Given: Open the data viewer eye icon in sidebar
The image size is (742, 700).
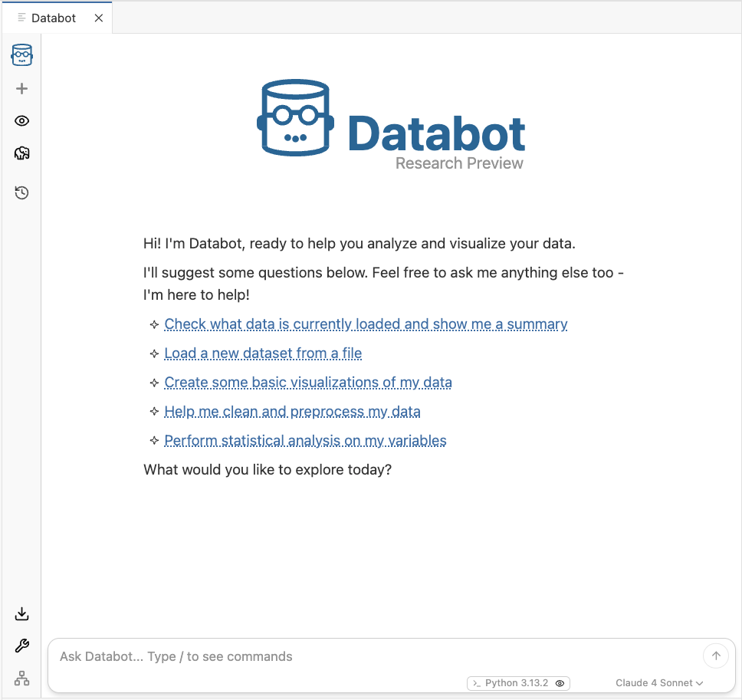Looking at the screenshot, I should click(x=21, y=120).
